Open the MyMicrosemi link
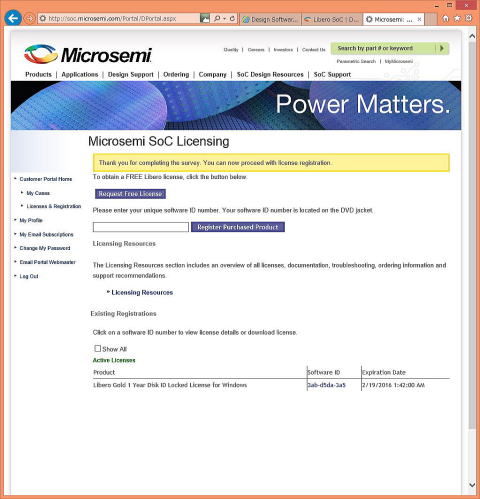 click(399, 61)
